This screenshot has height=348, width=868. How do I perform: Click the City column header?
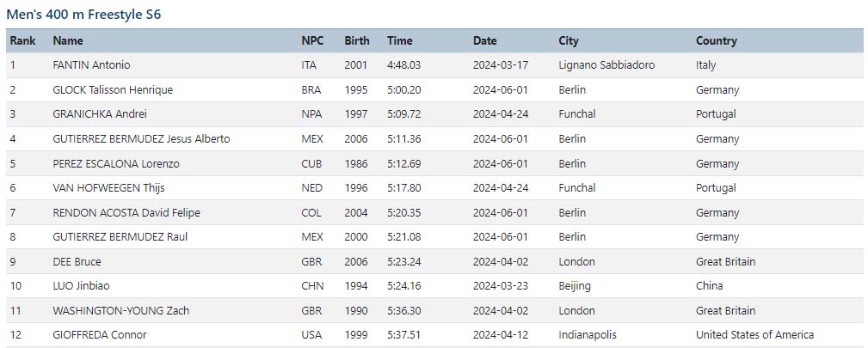(569, 41)
